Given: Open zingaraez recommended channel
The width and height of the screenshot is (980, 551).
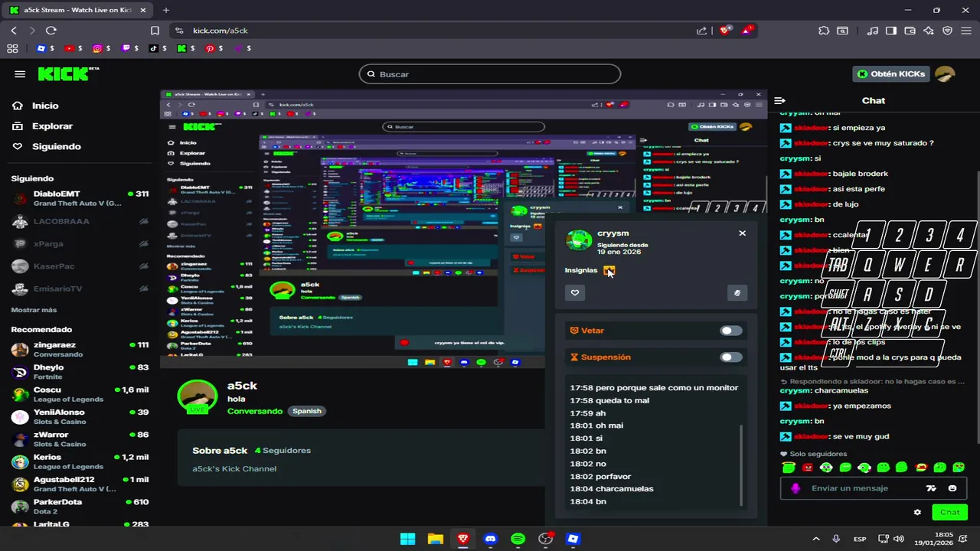Looking at the screenshot, I should 80,350.
